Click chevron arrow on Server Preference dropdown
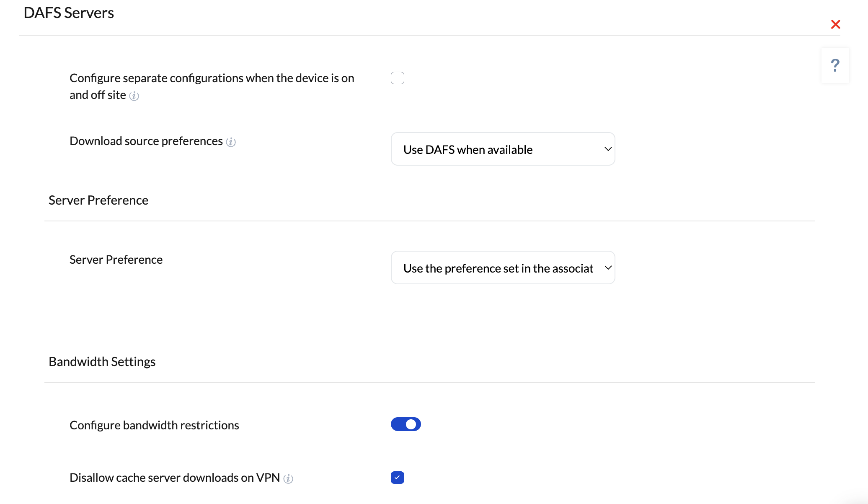Viewport: 868px width, 504px height. (x=608, y=268)
